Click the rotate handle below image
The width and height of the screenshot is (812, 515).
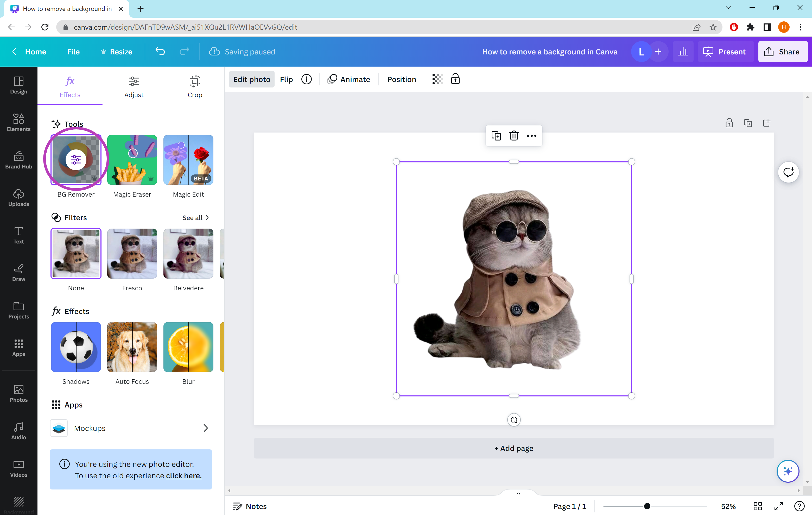[513, 419]
